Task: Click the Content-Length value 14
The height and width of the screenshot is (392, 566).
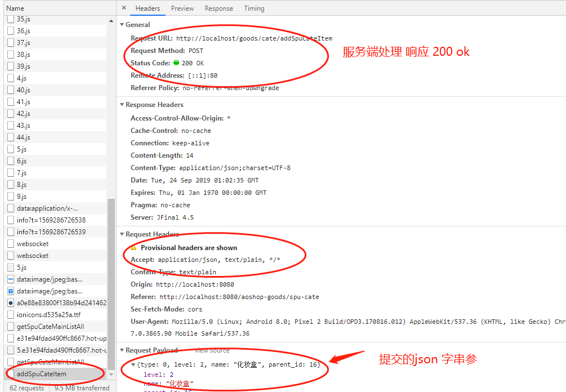Action: coord(190,155)
